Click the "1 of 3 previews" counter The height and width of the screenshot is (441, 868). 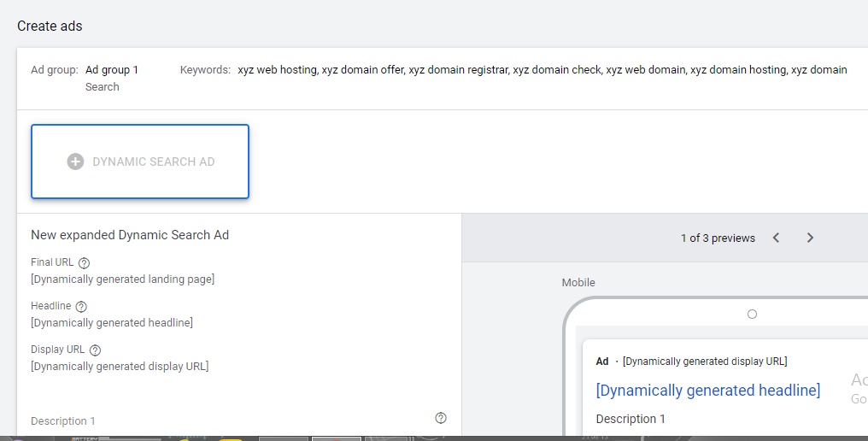718,238
